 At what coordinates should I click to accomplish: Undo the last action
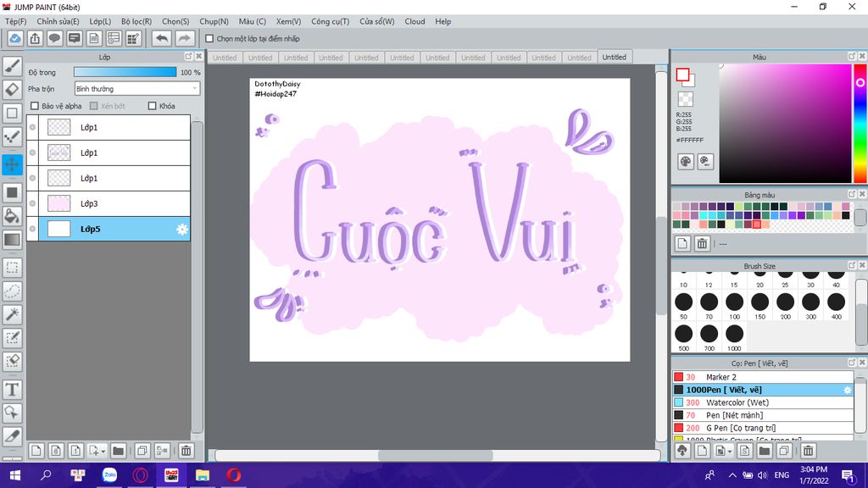(x=162, y=38)
